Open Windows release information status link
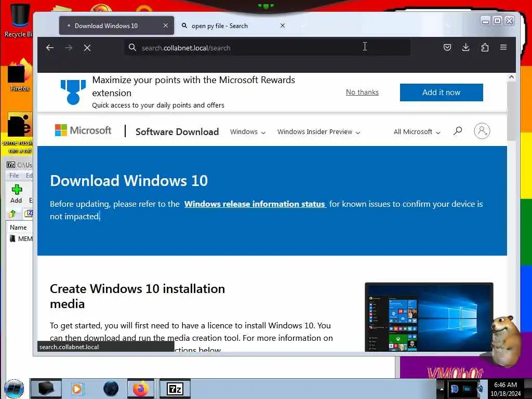 [x=255, y=204]
